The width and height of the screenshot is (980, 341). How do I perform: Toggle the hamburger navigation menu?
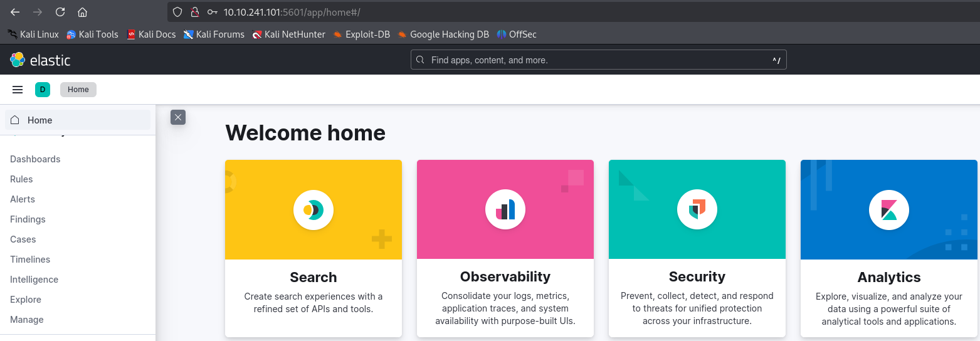[x=18, y=90]
